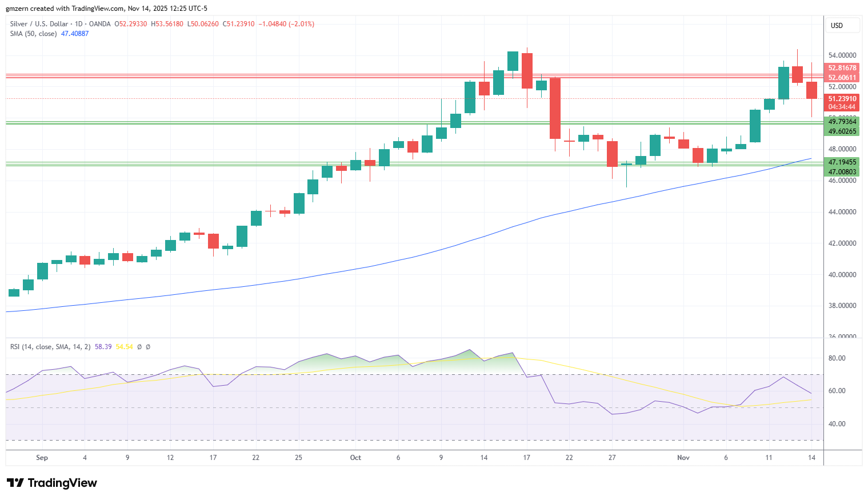The width and height of the screenshot is (868, 500).
Task: Click the 11 date label on the time axis
Action: click(769, 458)
